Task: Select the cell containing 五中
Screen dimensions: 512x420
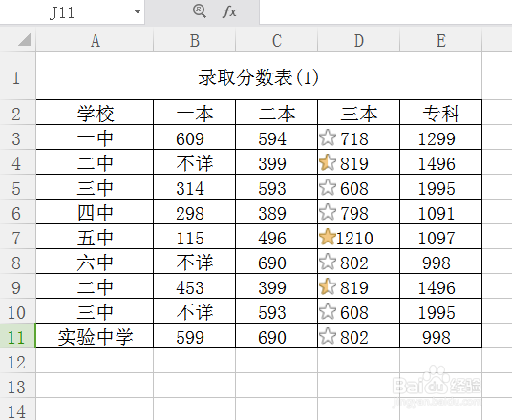Action: tap(95, 237)
